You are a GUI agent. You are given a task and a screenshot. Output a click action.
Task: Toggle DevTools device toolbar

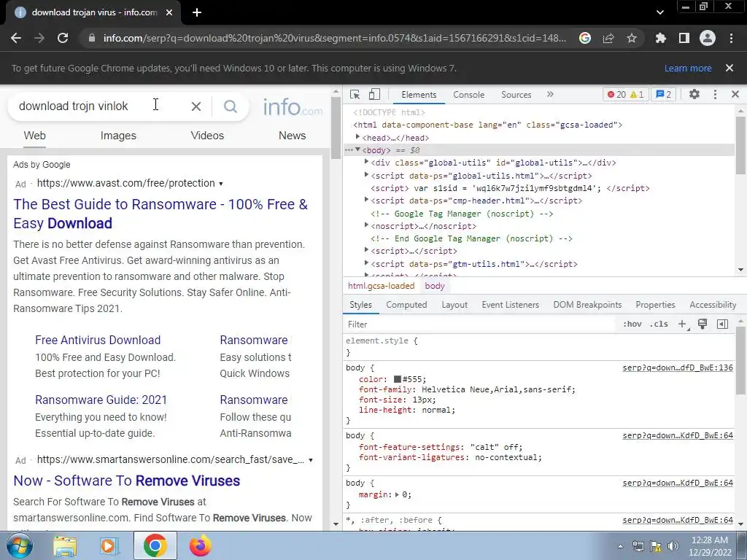[374, 94]
